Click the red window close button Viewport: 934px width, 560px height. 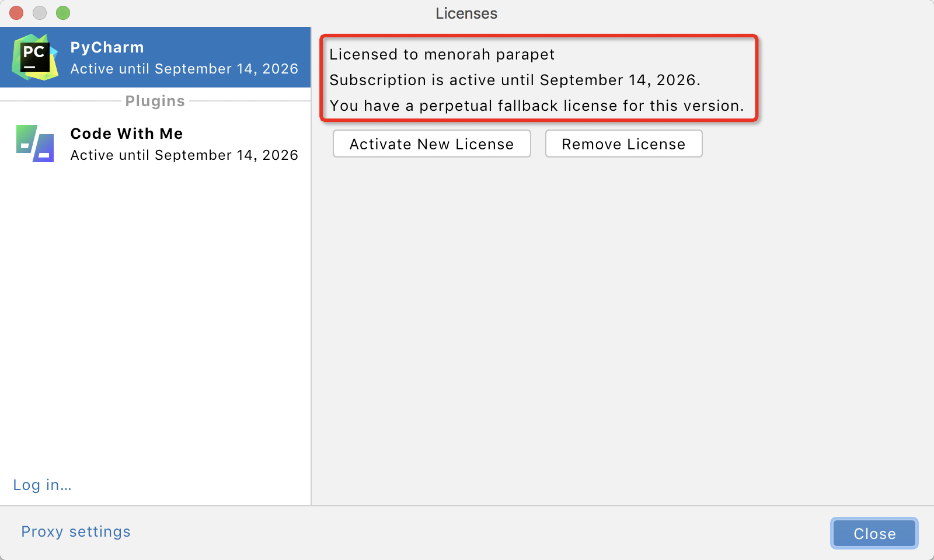pyautogui.click(x=16, y=13)
